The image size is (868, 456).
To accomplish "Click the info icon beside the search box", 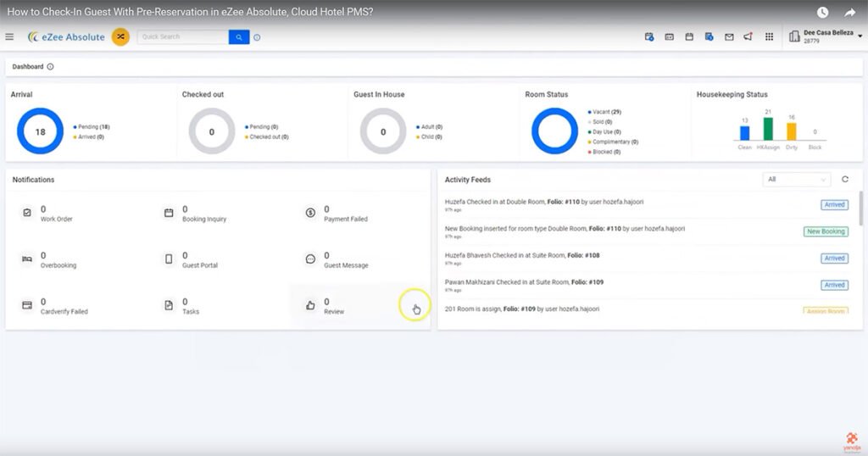I will [257, 37].
